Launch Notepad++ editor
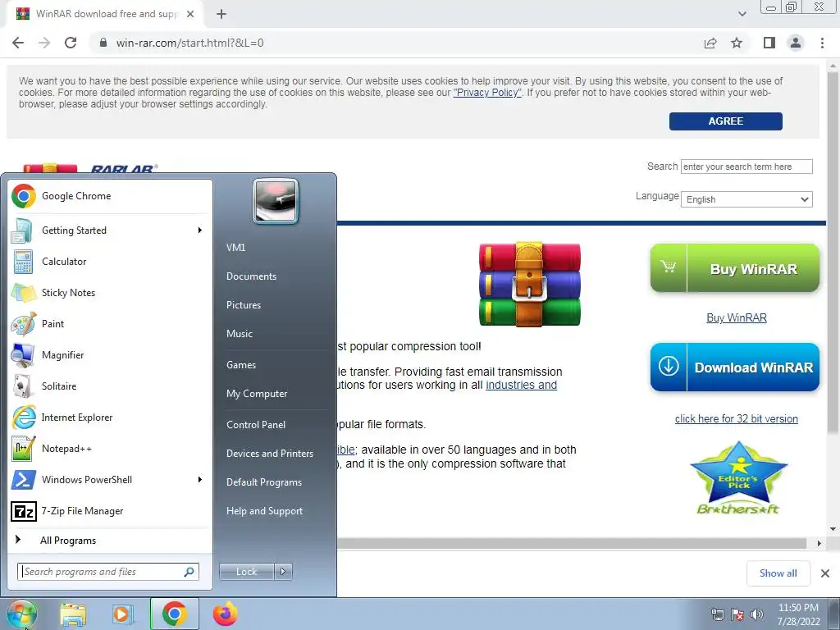The height and width of the screenshot is (630, 840). pyautogui.click(x=110, y=449)
